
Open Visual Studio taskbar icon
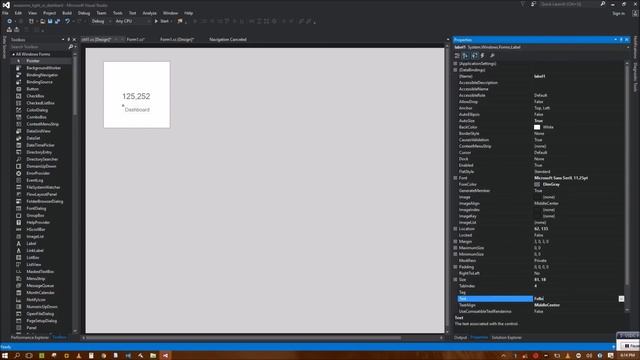tap(165, 356)
